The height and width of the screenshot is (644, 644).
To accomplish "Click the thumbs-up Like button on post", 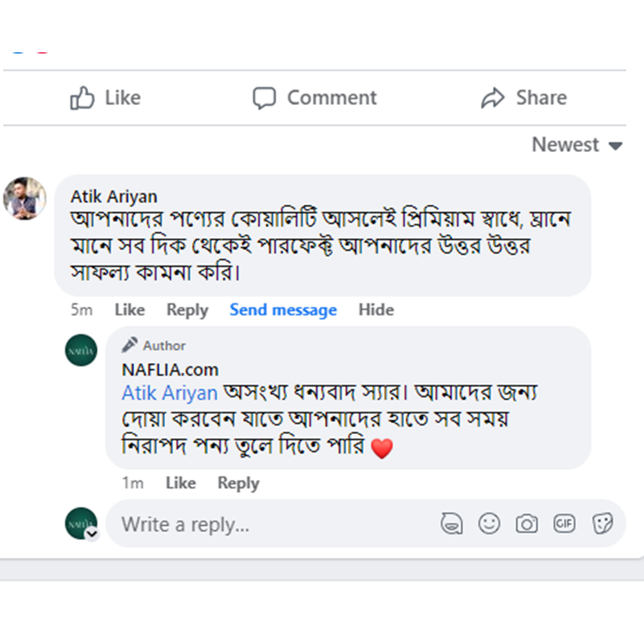I will 106,98.
